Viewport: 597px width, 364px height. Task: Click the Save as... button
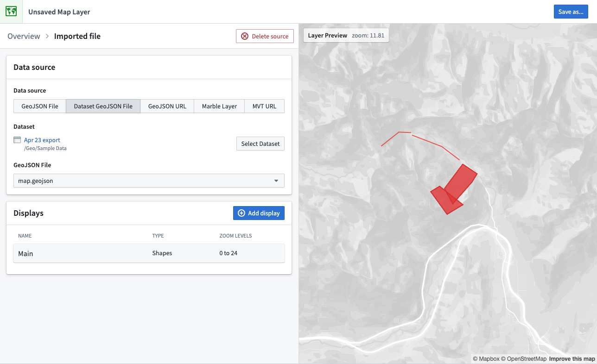click(571, 12)
